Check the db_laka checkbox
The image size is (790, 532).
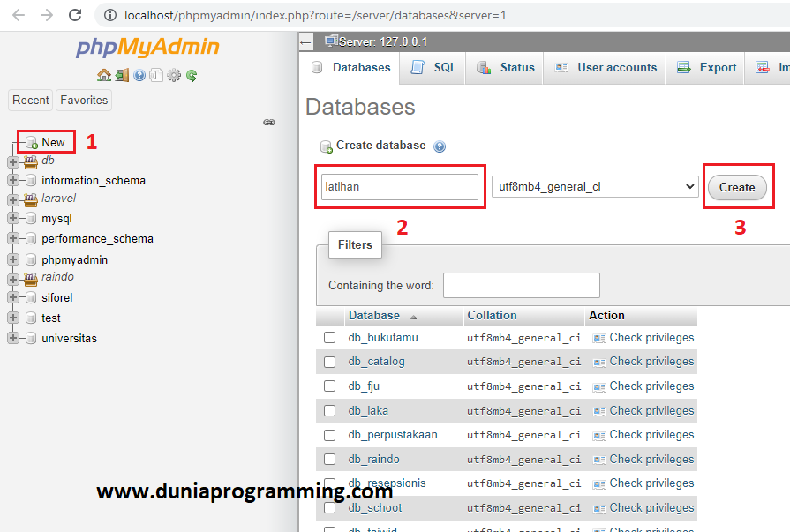(x=329, y=410)
